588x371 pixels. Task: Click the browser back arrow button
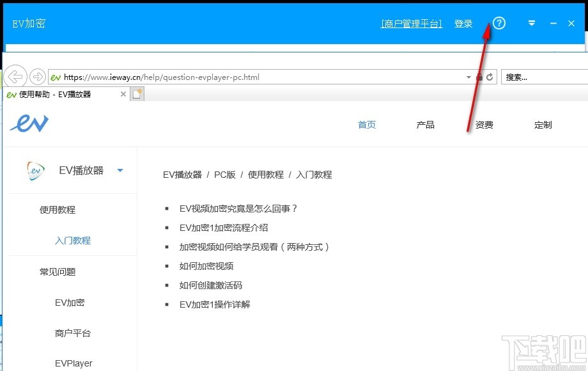tap(15, 77)
